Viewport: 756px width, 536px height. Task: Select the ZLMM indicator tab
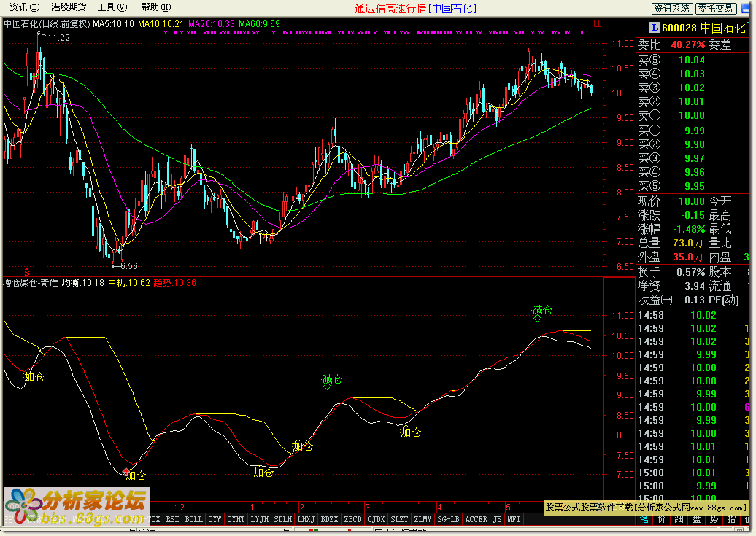(423, 519)
